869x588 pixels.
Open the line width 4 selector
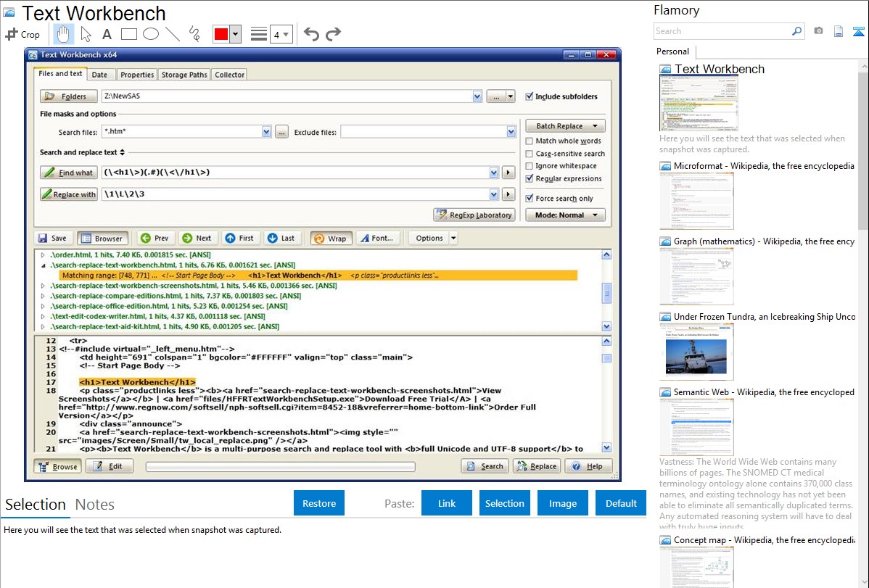point(281,34)
